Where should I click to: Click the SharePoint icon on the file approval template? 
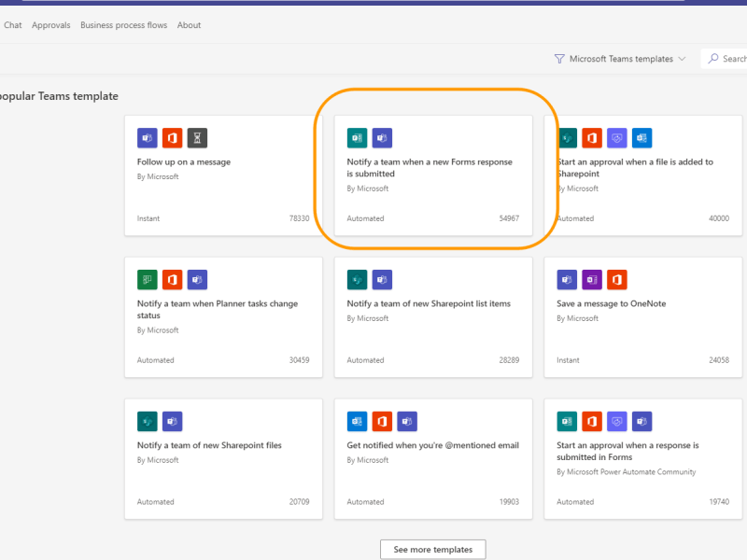[567, 138]
